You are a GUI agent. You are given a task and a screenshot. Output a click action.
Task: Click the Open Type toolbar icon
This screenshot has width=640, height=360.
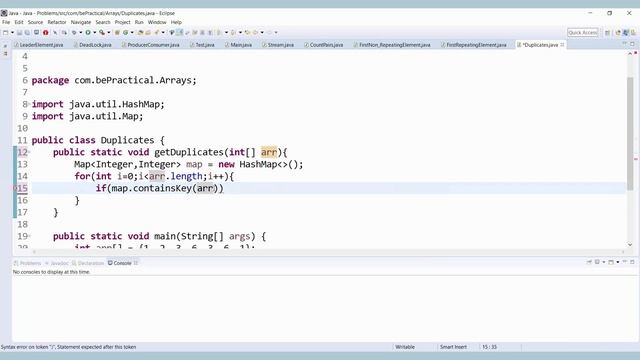point(140,32)
